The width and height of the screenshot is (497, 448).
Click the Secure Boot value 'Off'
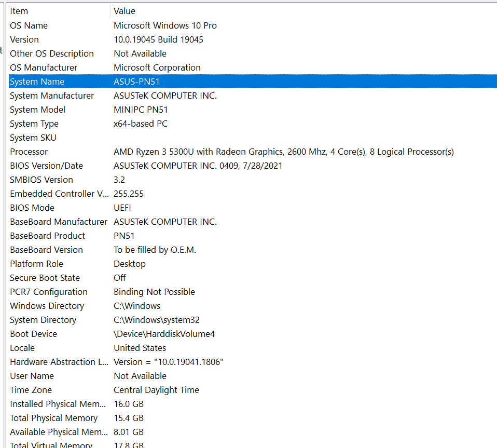(x=120, y=278)
